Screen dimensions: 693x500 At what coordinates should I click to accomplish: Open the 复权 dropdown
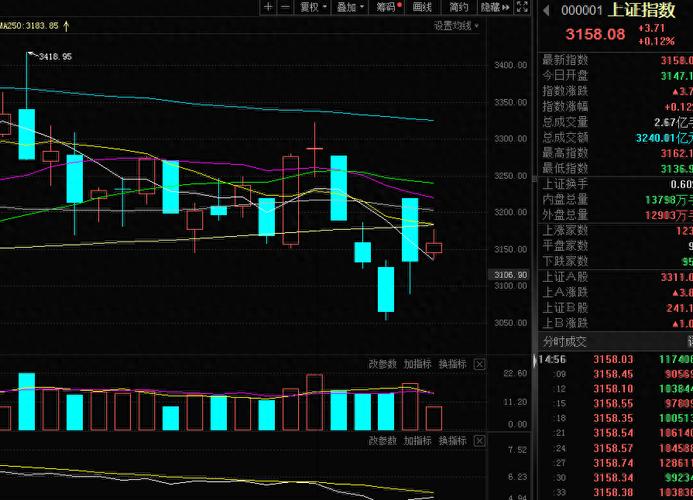312,7
